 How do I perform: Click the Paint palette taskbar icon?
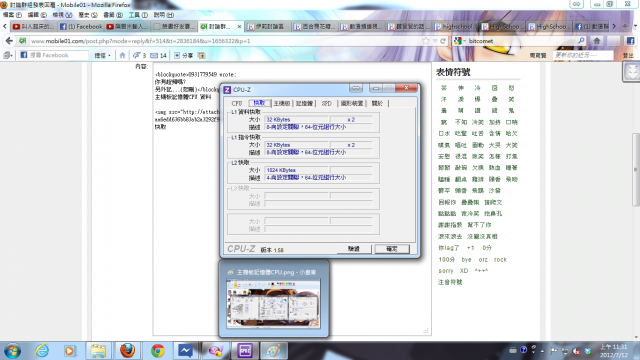(273, 351)
